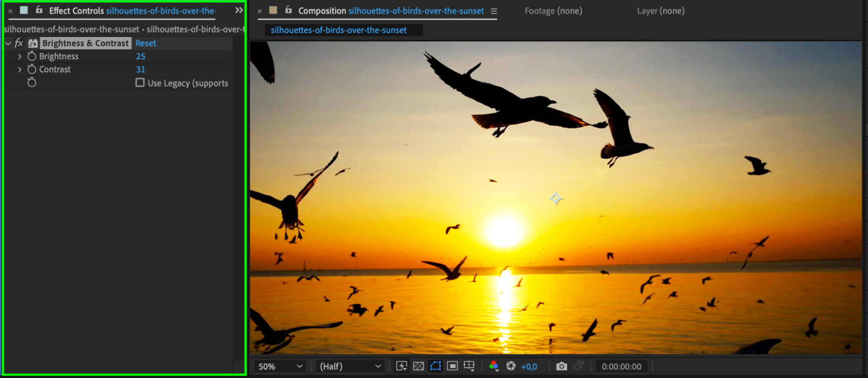The width and height of the screenshot is (868, 378).
Task: Take a snapshot with the camera icon
Action: pos(561,366)
